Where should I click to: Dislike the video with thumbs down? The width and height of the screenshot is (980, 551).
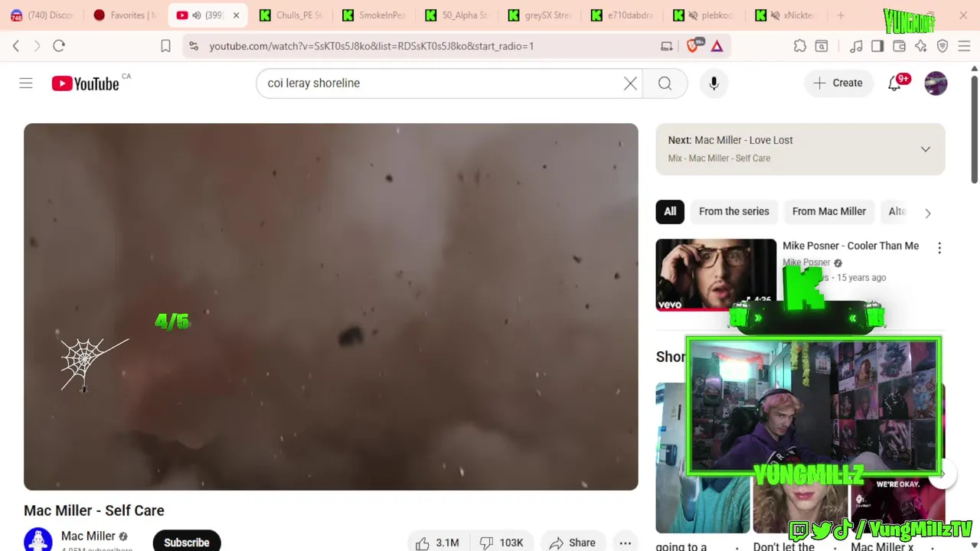click(486, 543)
